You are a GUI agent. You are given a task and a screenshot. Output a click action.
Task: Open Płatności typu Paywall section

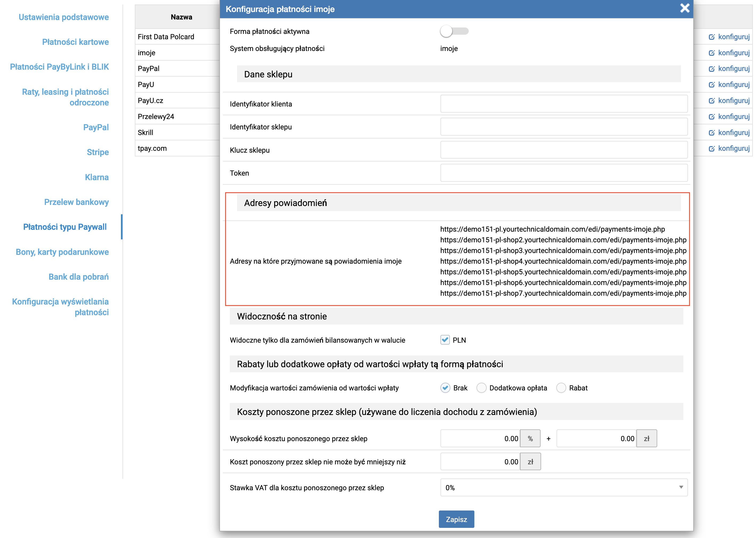tap(65, 227)
